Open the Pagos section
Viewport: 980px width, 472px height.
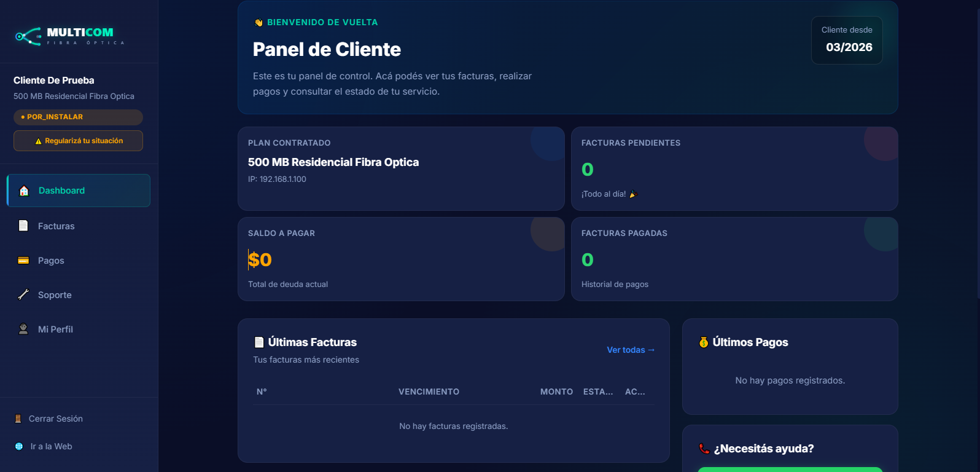pos(79,261)
